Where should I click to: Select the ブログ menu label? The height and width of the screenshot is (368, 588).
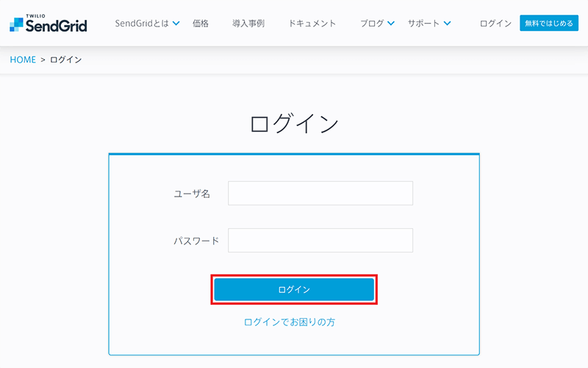pyautogui.click(x=372, y=24)
